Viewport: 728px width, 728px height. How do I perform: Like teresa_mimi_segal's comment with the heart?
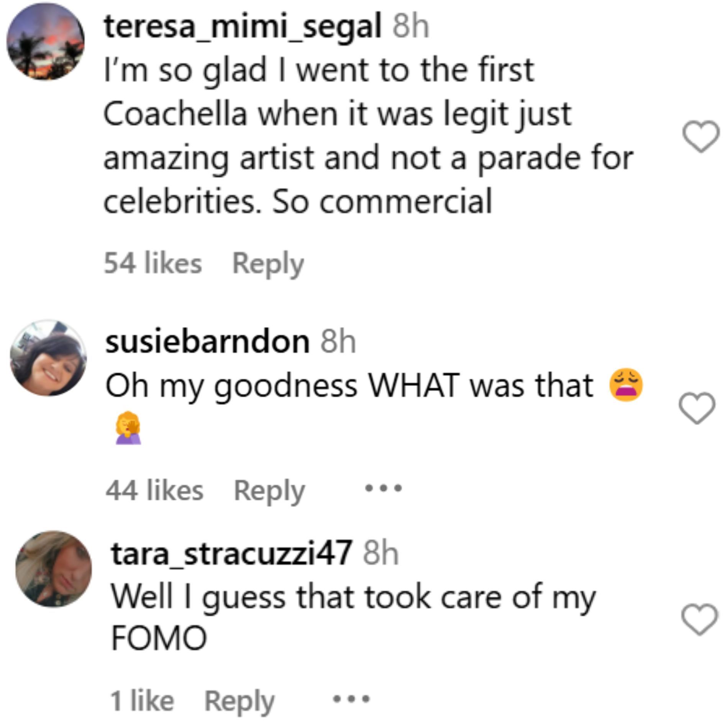(701, 136)
